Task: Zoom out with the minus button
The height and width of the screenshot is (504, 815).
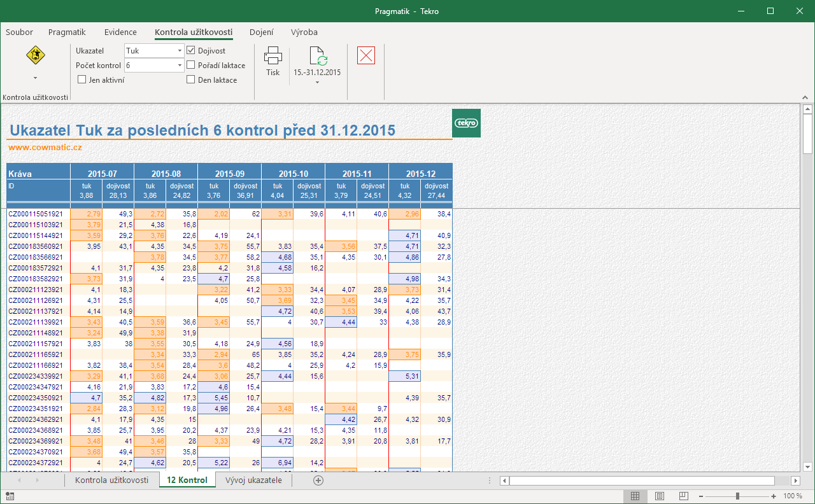Action: coord(701,496)
